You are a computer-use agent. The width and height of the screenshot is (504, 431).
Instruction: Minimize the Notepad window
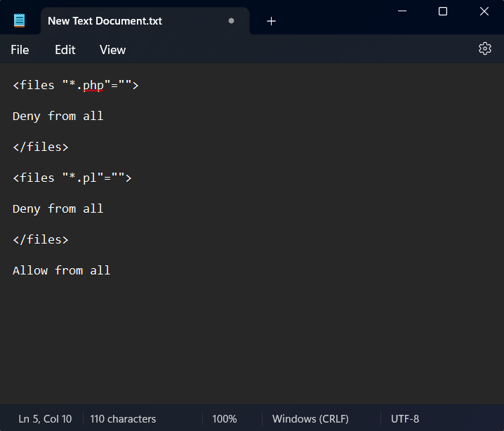(402, 11)
